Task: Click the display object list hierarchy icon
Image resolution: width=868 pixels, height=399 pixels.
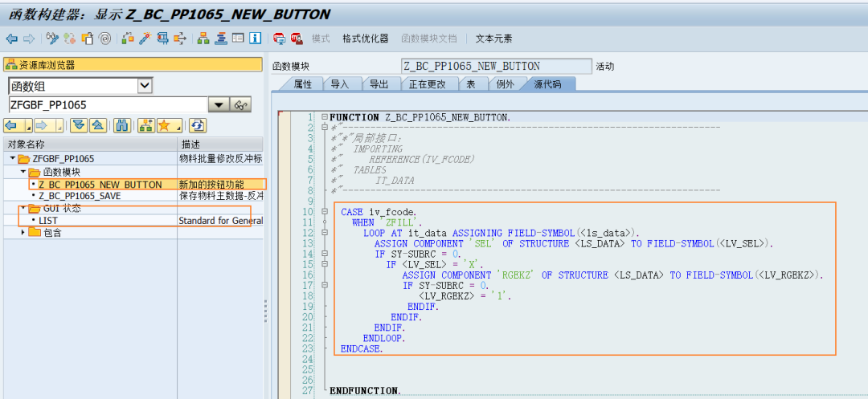Action: tap(203, 38)
